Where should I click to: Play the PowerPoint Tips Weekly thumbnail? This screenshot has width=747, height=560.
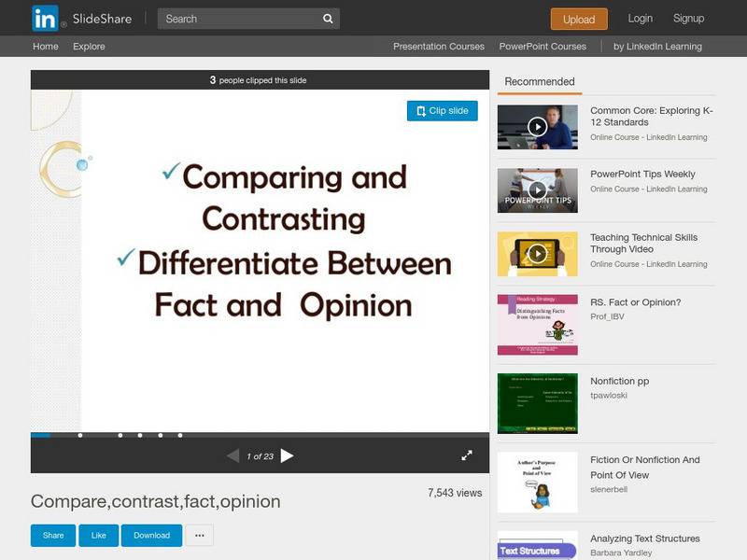pyautogui.click(x=538, y=190)
